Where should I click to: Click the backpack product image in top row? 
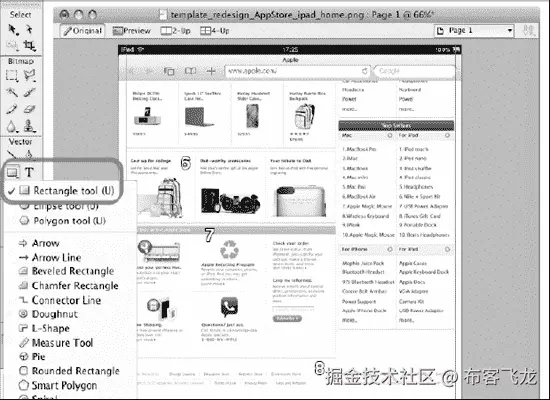304,117
